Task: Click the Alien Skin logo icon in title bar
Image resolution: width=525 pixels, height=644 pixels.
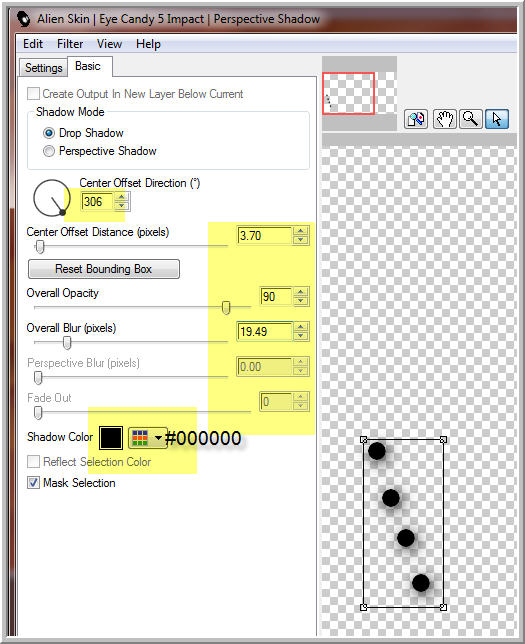Action: 24,19
